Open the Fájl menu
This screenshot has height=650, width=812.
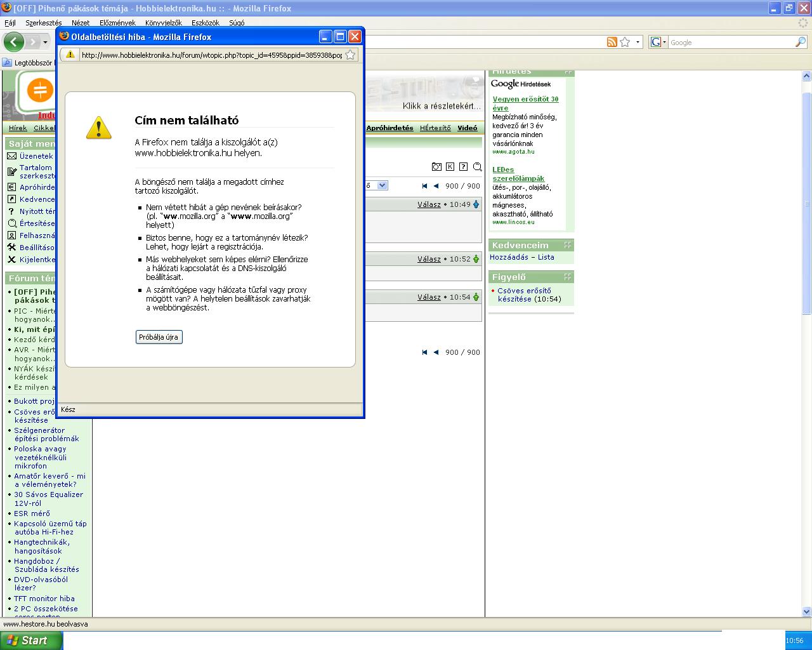[10, 23]
